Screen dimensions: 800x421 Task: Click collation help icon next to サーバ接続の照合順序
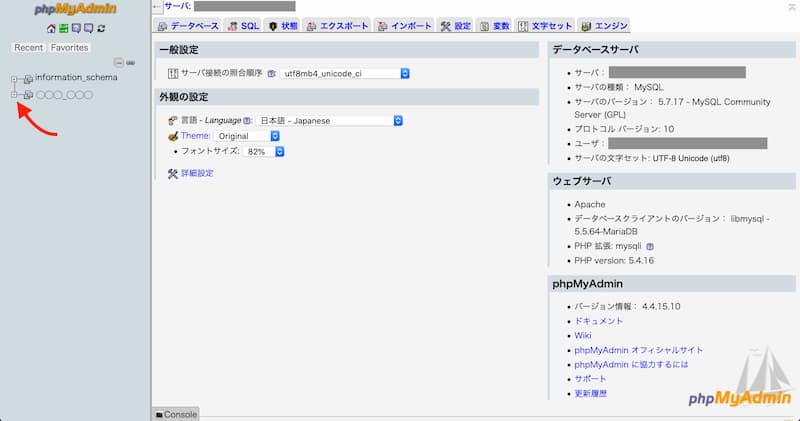[x=272, y=74]
